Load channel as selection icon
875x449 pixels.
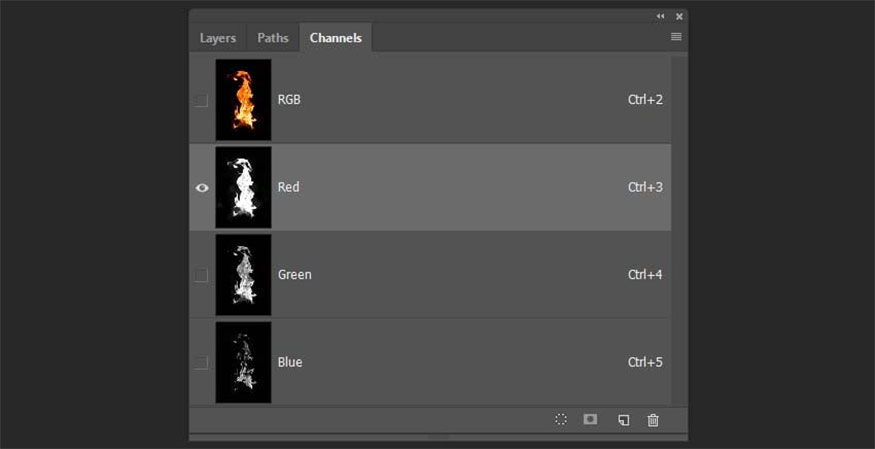[x=561, y=420]
